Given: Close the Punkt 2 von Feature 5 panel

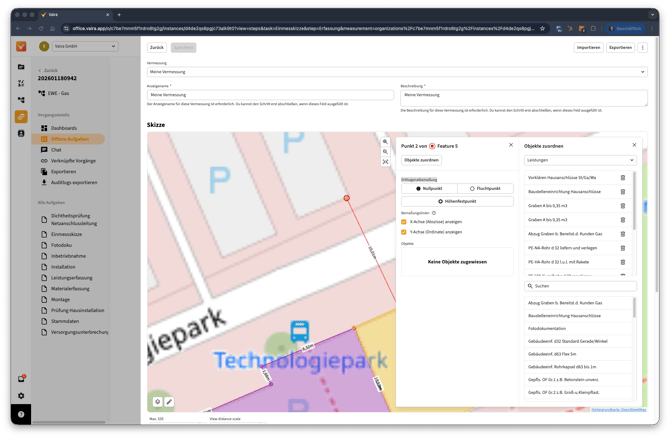Looking at the screenshot, I should [x=511, y=145].
